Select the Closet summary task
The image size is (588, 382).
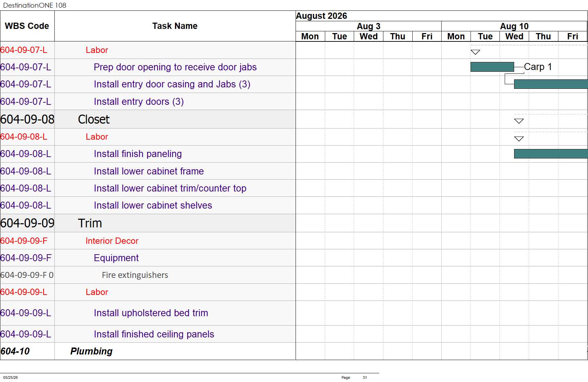[x=94, y=119]
